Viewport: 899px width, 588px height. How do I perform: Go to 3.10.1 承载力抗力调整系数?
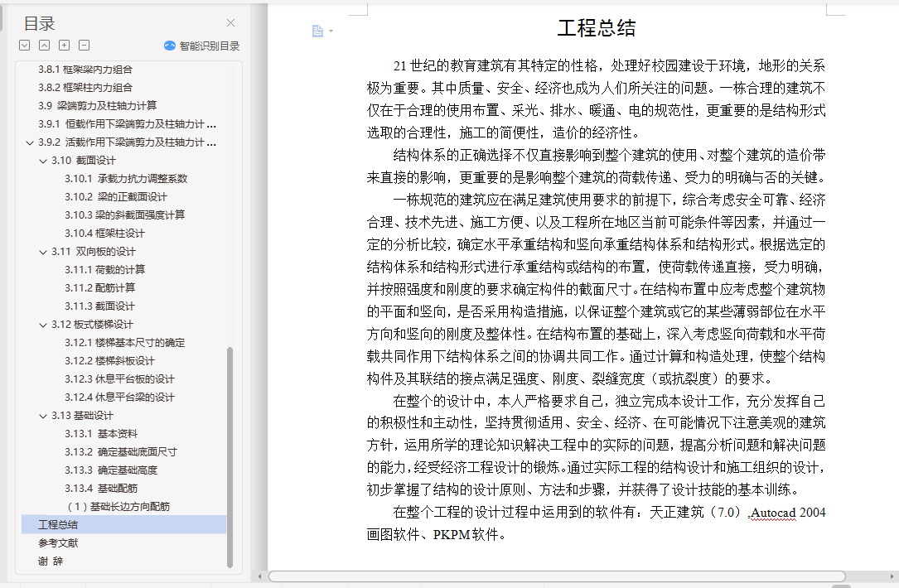[126, 179]
